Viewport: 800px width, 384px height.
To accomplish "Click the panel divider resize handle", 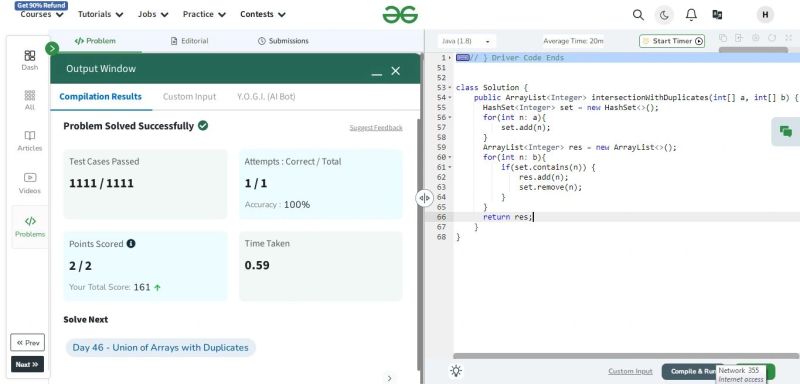I will tap(424, 198).
